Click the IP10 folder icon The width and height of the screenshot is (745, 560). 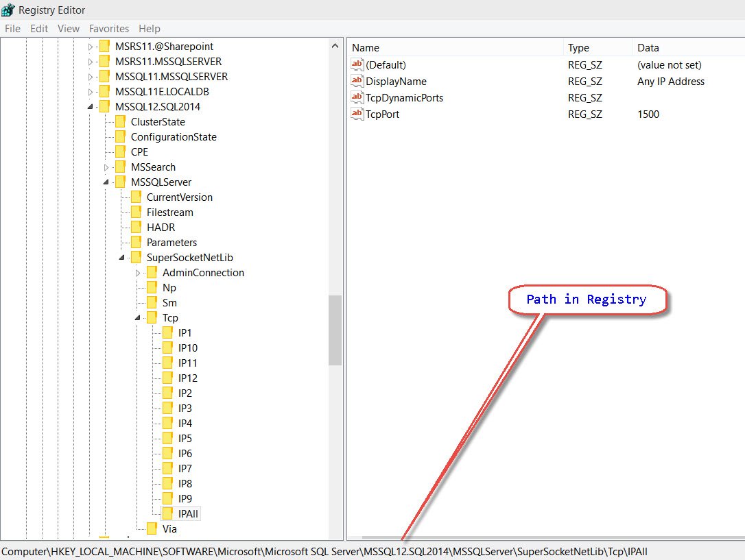tap(167, 348)
